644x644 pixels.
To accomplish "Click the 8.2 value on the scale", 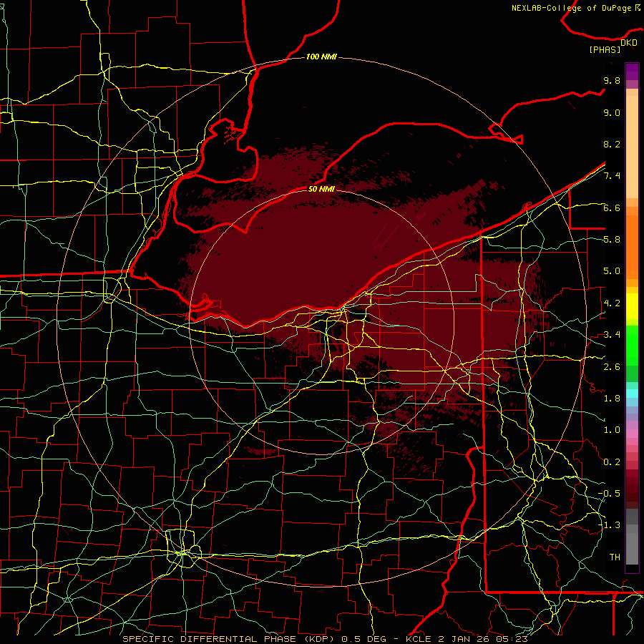I will pos(612,144).
